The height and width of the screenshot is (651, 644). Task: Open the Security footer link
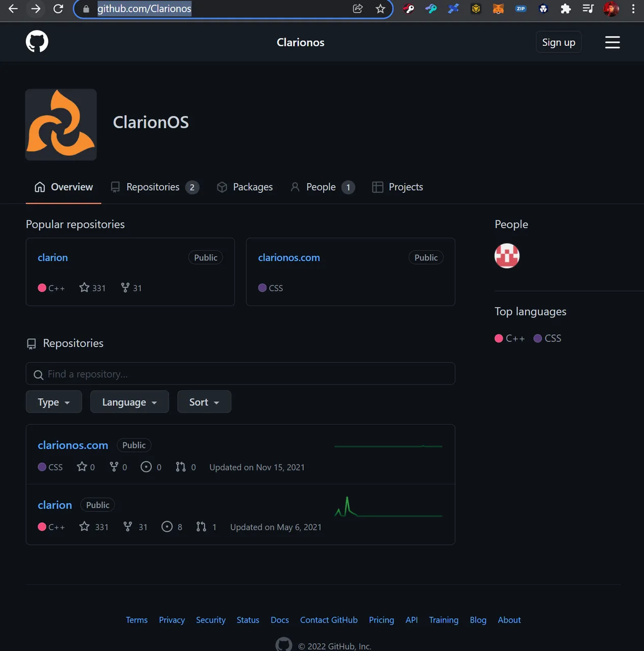point(211,620)
